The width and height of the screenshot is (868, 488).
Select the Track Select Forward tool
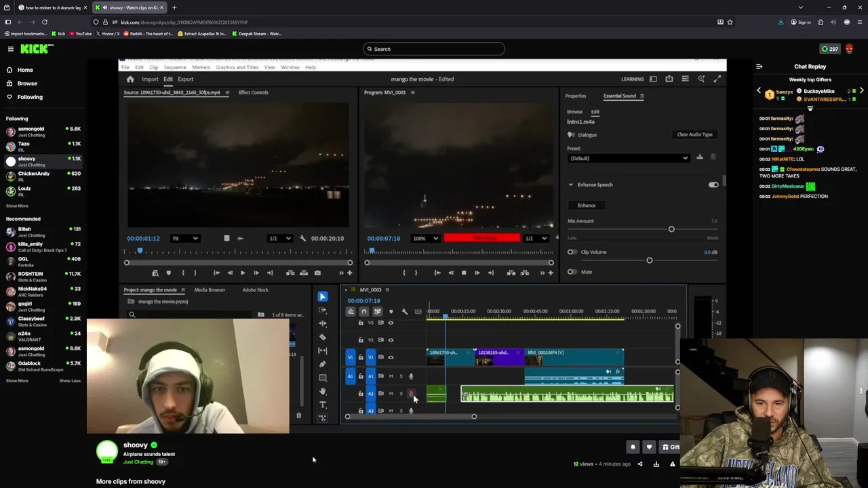point(323,310)
